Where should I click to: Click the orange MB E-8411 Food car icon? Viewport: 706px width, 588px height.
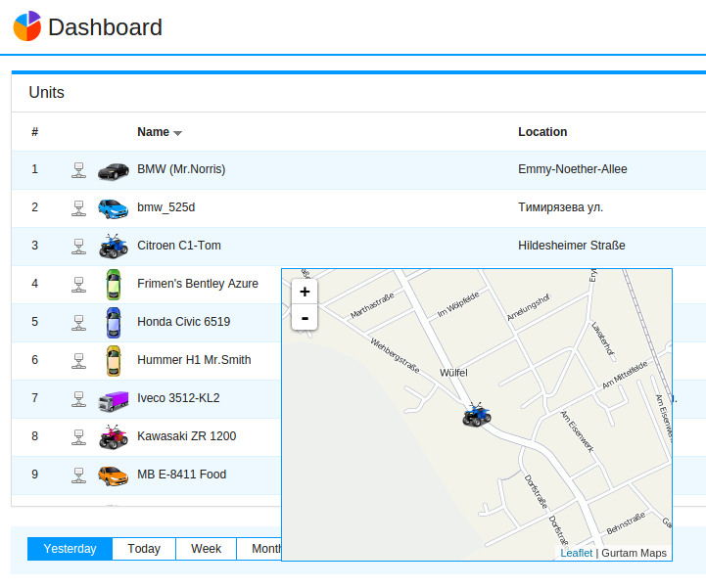tap(114, 475)
